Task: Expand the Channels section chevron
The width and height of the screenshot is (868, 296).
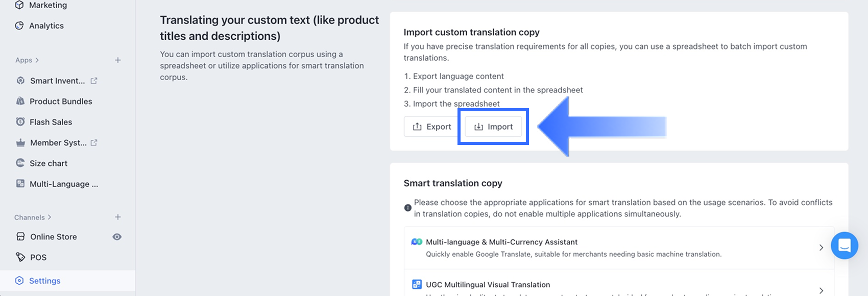Action: click(x=50, y=217)
